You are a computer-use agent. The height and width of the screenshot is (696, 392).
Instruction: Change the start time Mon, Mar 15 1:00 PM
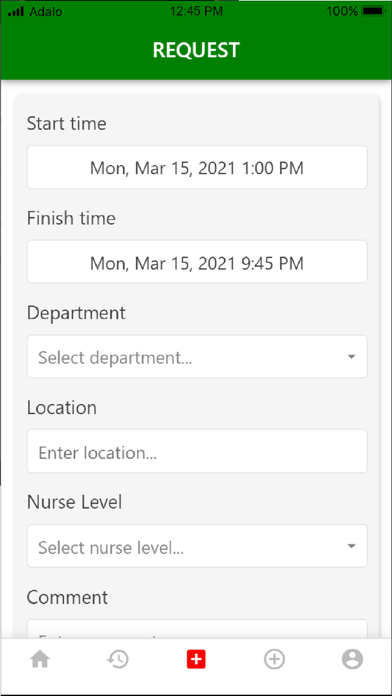[x=197, y=167]
